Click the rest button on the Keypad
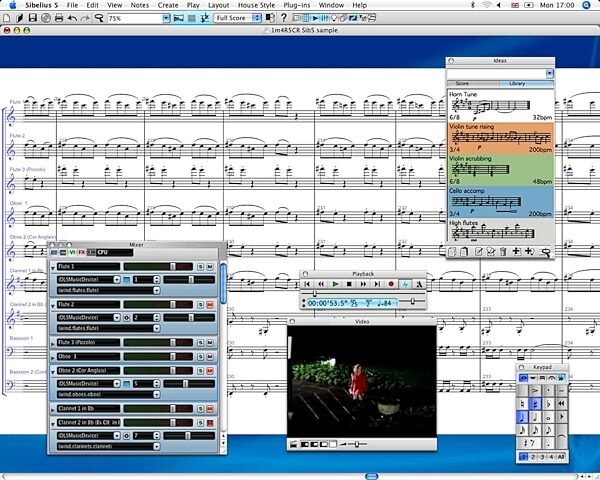Viewport: 600px width, 480px height. pyautogui.click(x=528, y=443)
